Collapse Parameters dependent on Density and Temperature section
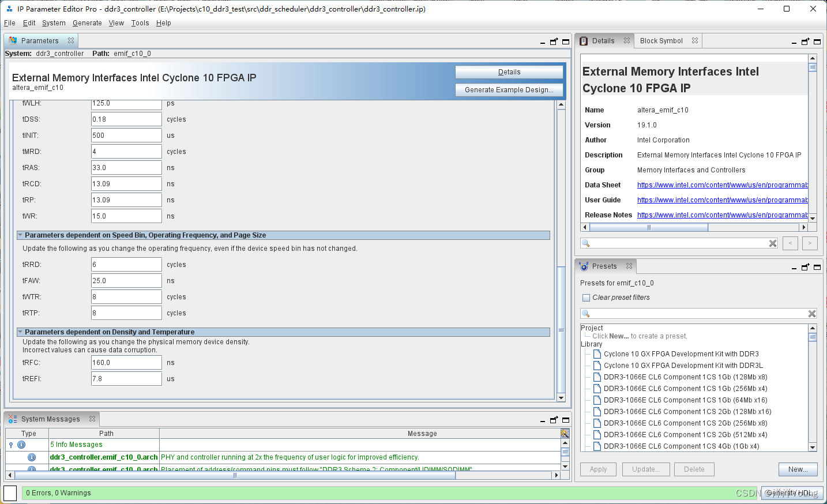This screenshot has height=504, width=827. click(20, 332)
